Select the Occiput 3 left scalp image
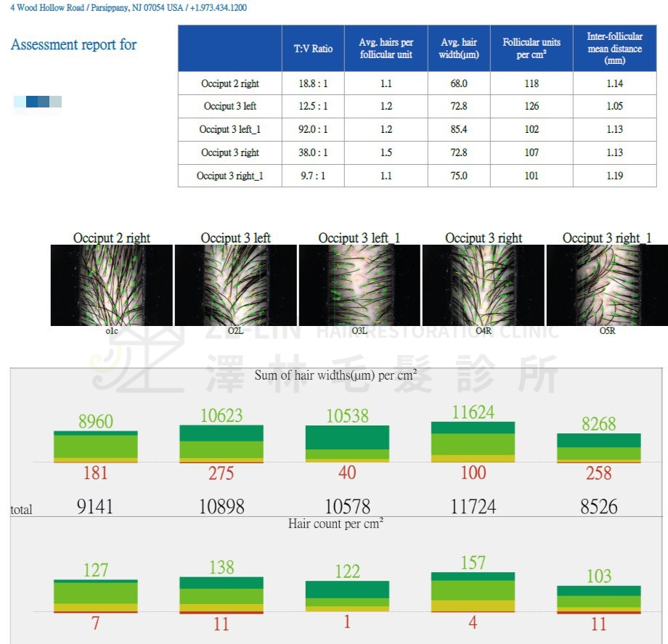668x644 pixels. pyautogui.click(x=235, y=285)
